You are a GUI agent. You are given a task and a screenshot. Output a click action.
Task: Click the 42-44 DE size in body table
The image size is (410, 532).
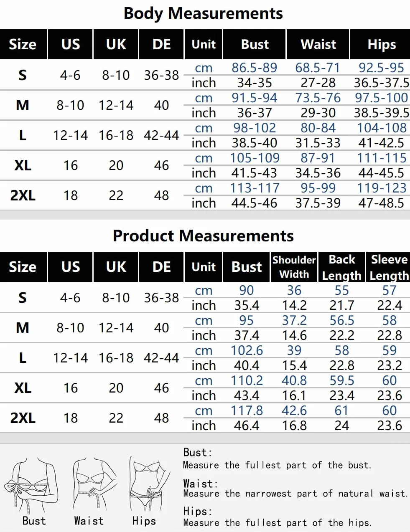(161, 135)
